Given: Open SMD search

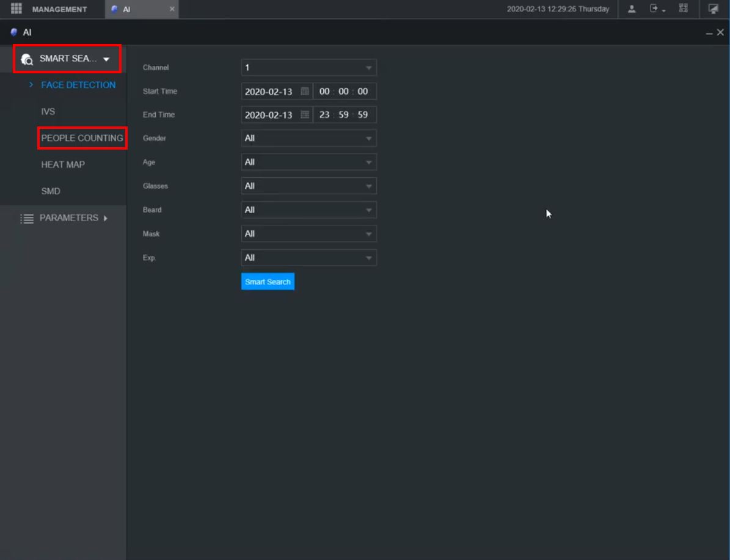Looking at the screenshot, I should pos(50,191).
